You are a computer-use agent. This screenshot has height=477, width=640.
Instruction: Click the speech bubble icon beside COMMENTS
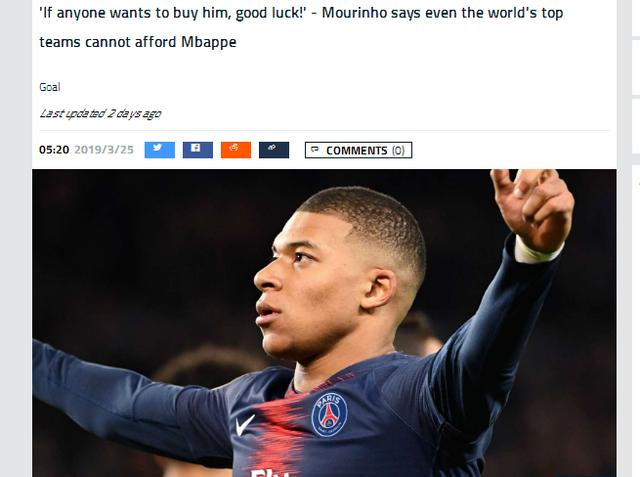tap(315, 150)
